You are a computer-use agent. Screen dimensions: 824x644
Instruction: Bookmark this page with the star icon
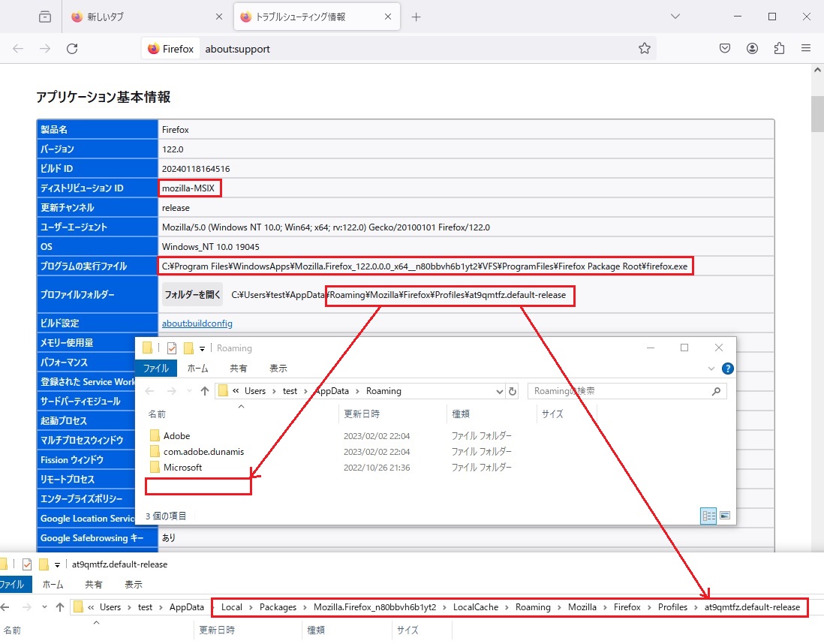coord(644,49)
